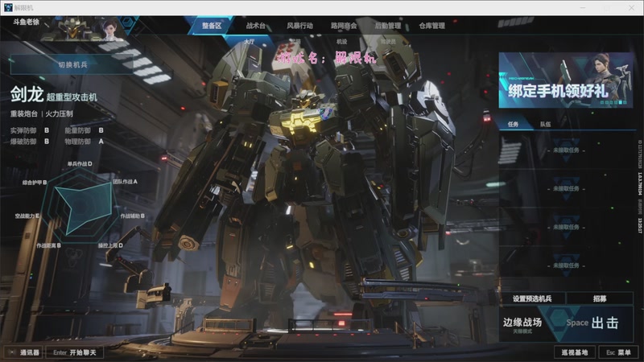
Task: Click the 出击 launch button
Action: (596, 323)
